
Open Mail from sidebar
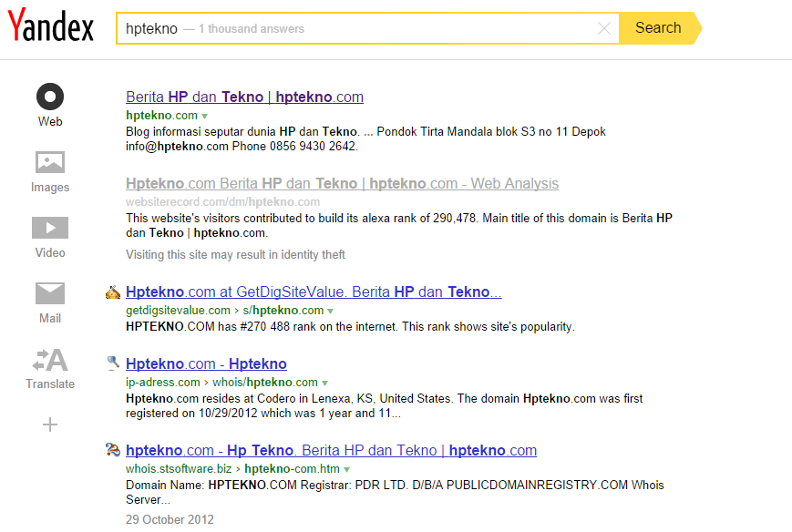[50, 293]
